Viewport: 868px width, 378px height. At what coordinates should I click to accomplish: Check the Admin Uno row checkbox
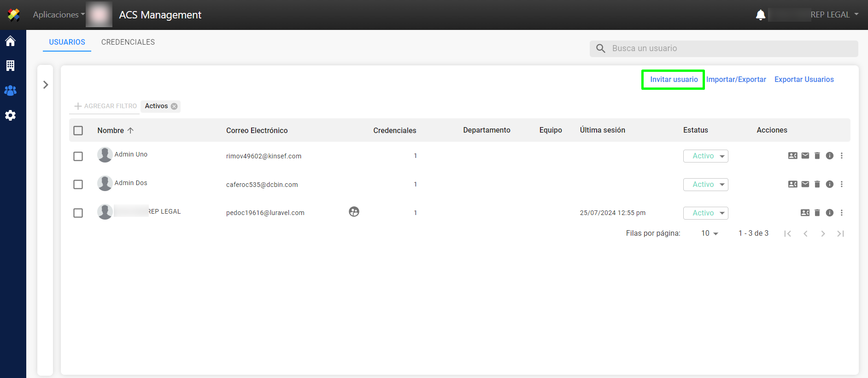78,156
